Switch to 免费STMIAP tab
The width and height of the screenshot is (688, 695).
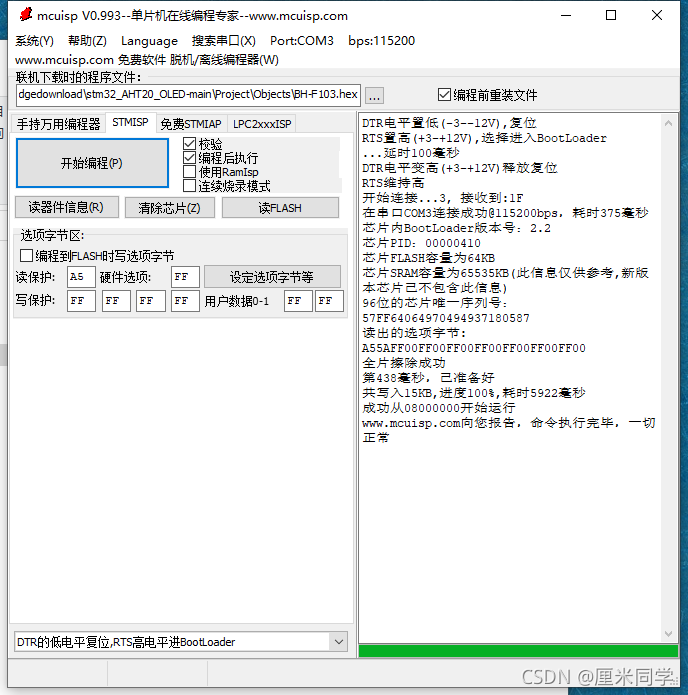click(x=191, y=124)
